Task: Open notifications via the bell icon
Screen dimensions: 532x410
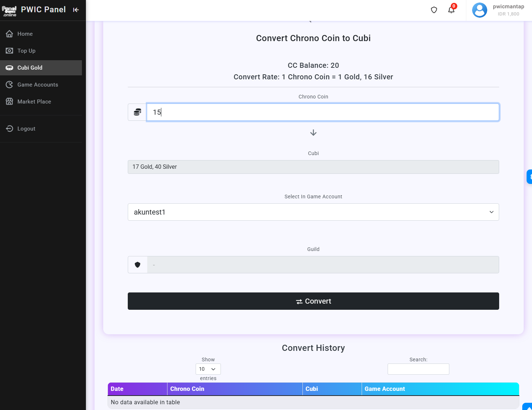Action: coord(451,10)
